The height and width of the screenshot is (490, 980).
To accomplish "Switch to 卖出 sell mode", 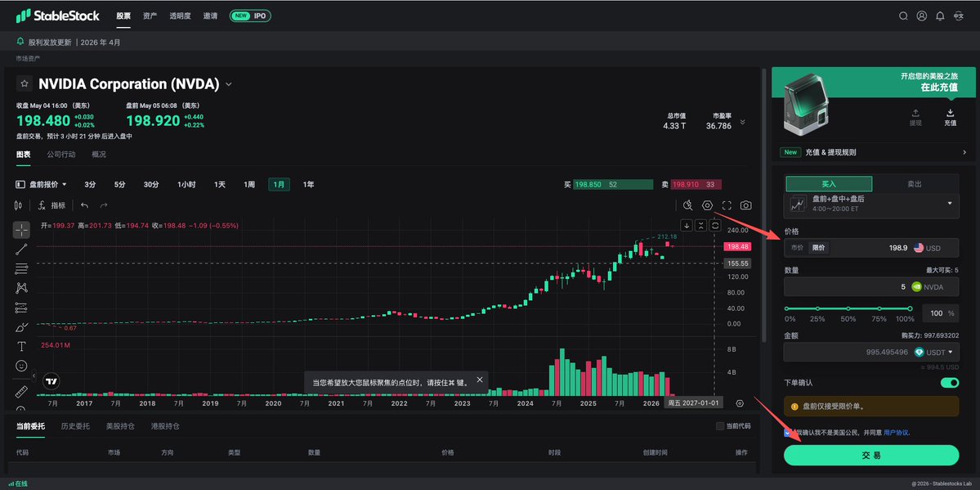I will point(915,184).
